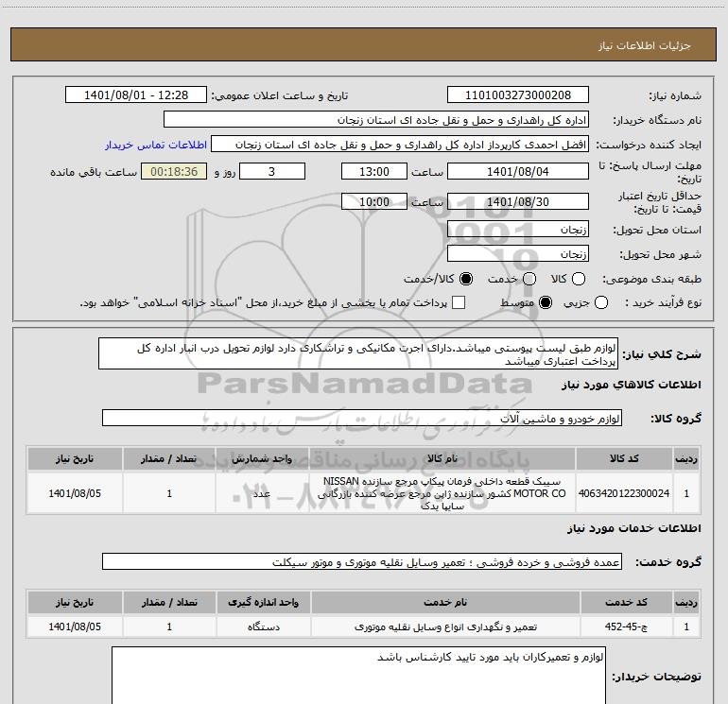Click services table header واحد اندازه گیری
Image resolution: width=728 pixels, height=704 pixels.
[x=263, y=602]
